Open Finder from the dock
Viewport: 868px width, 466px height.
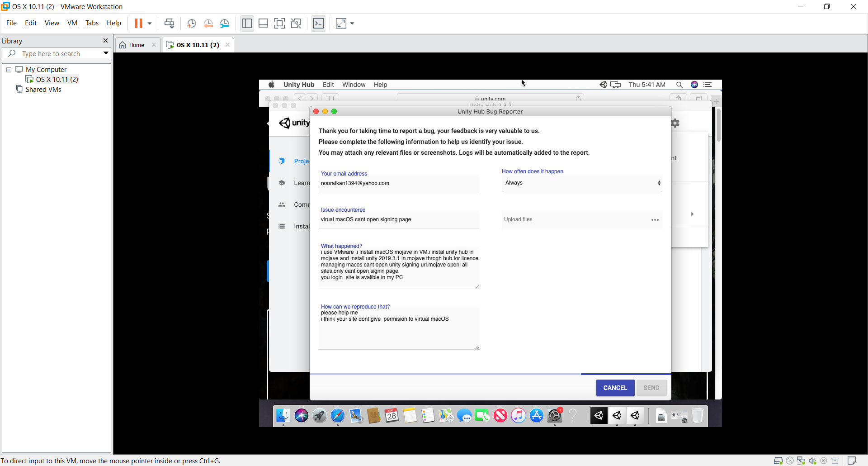pos(283,415)
